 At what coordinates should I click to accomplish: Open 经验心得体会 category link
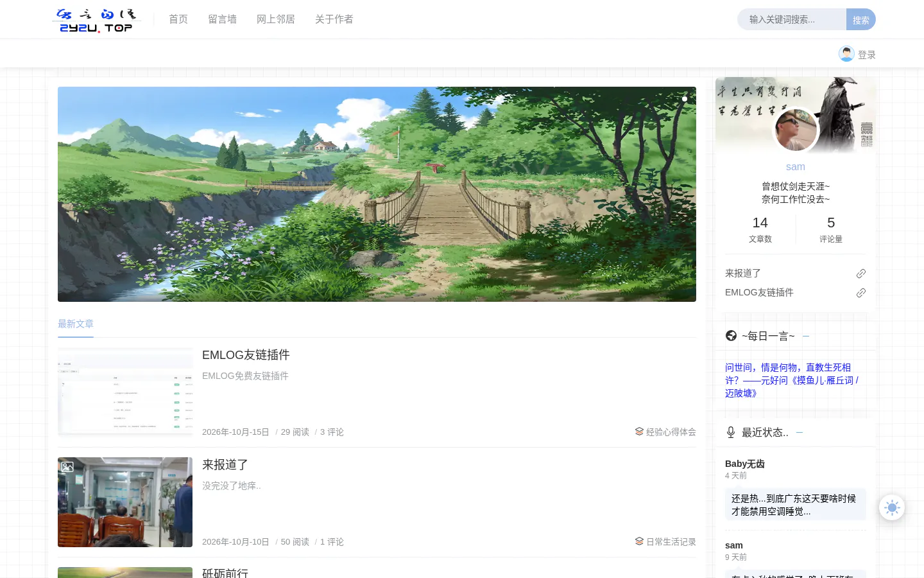[x=671, y=432]
